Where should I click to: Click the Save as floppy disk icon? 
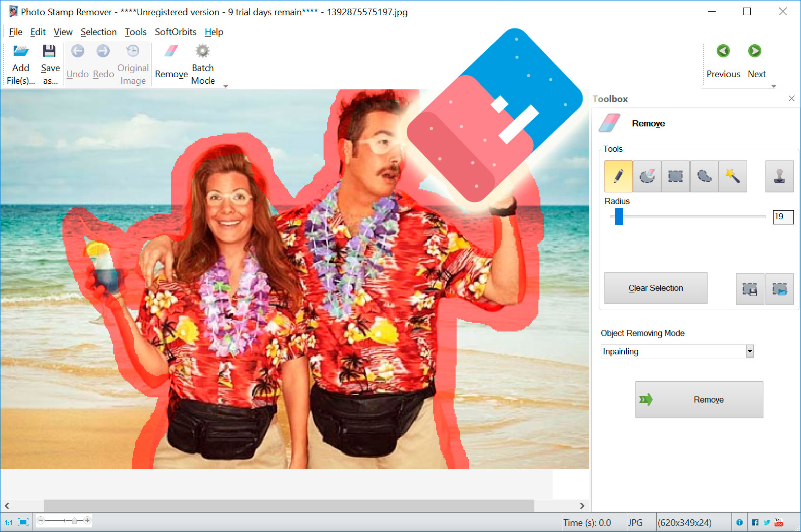(49, 51)
